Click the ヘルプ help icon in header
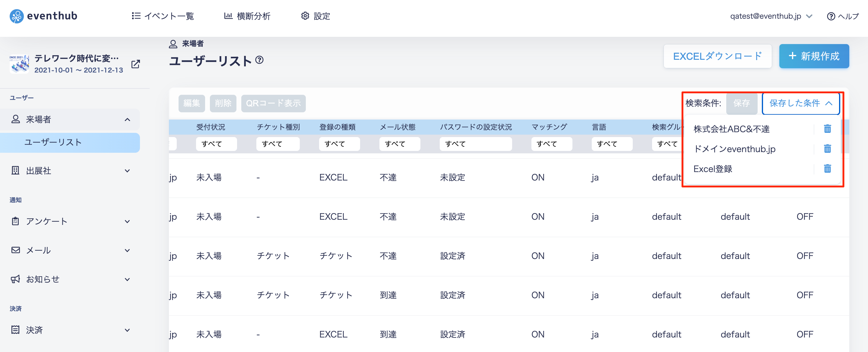Viewport: 868px width, 352px height. pos(831,16)
